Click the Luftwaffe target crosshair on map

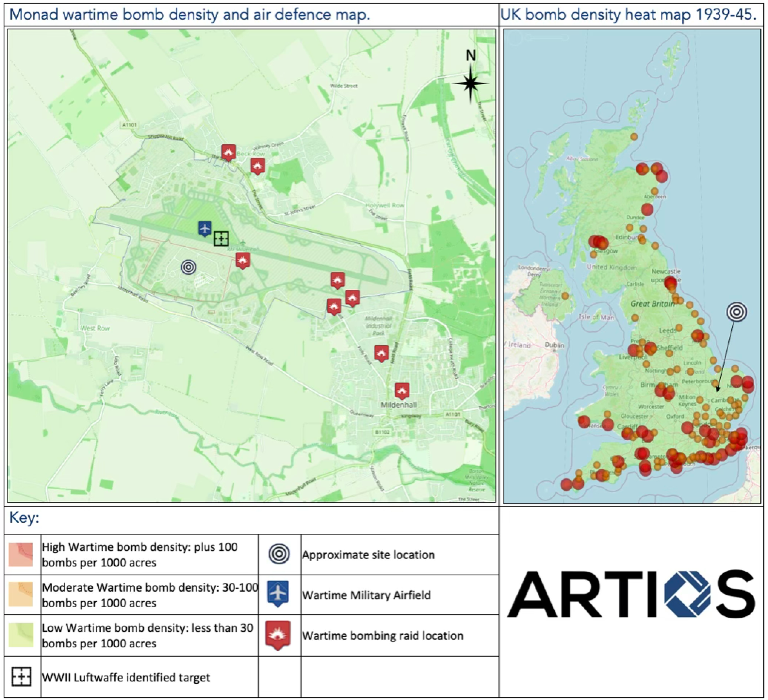[x=221, y=239]
